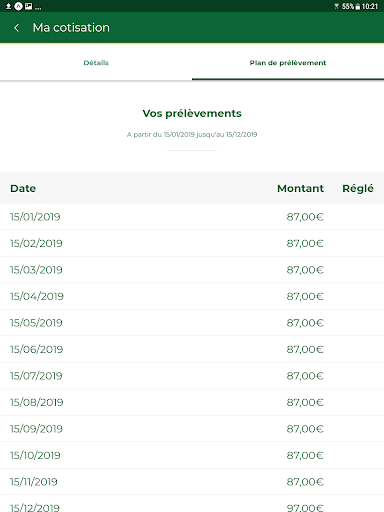
Task: Select the 15/08/2019 payment row
Action: tap(192, 402)
